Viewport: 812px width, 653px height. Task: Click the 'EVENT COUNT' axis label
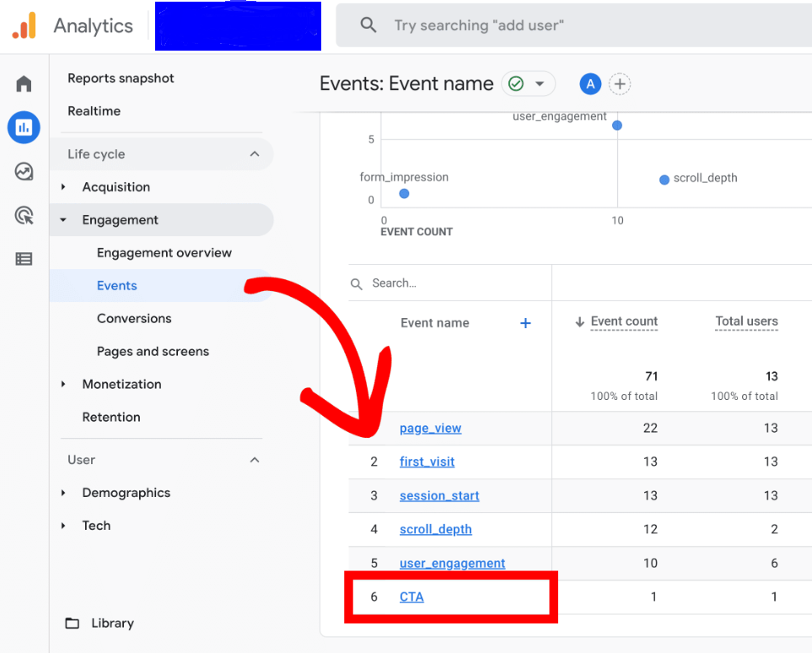click(417, 232)
